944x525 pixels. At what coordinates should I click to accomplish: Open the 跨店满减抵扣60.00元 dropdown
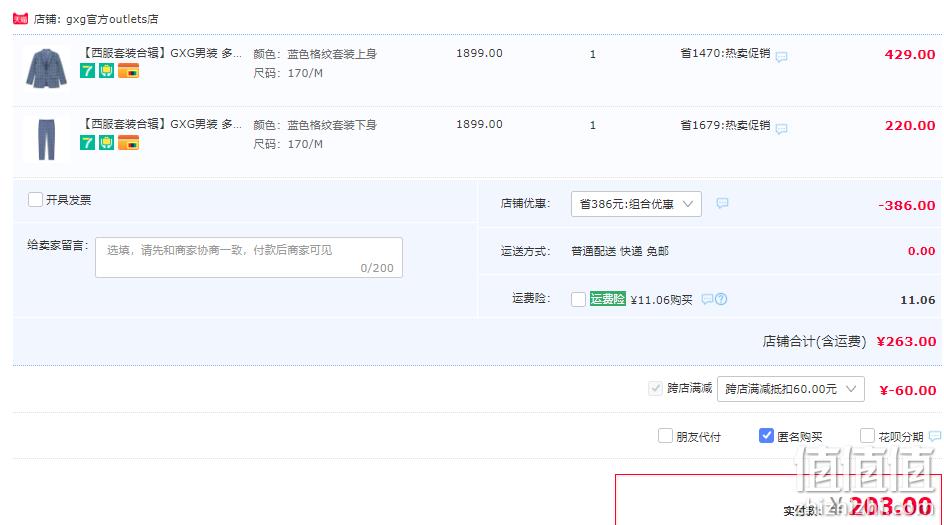coord(790,389)
